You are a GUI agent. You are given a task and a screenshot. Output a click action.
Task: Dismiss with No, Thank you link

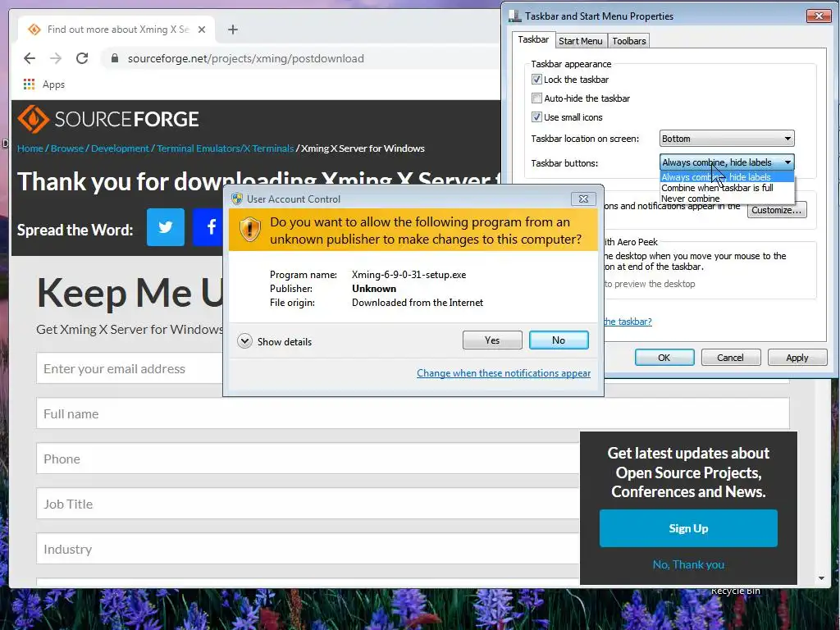tap(688, 564)
